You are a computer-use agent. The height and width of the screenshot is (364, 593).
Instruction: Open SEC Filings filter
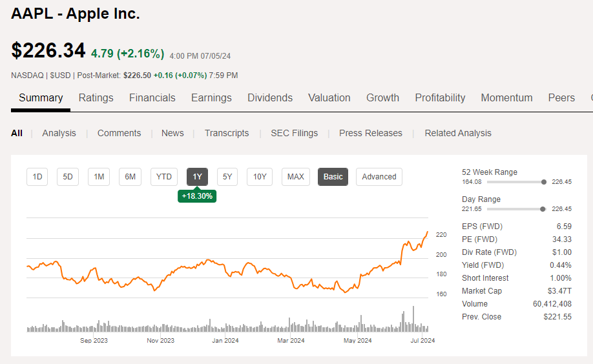tap(294, 133)
